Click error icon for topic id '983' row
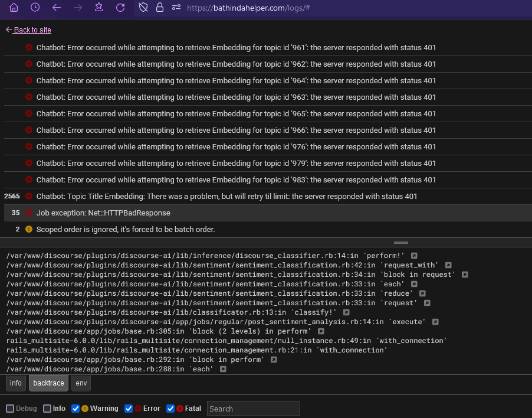 [29, 179]
